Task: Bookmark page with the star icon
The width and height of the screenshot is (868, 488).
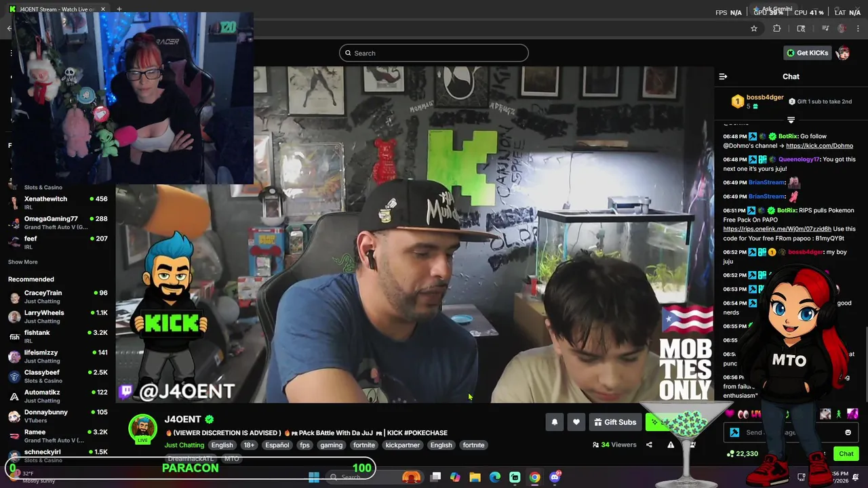Action: coord(753,28)
